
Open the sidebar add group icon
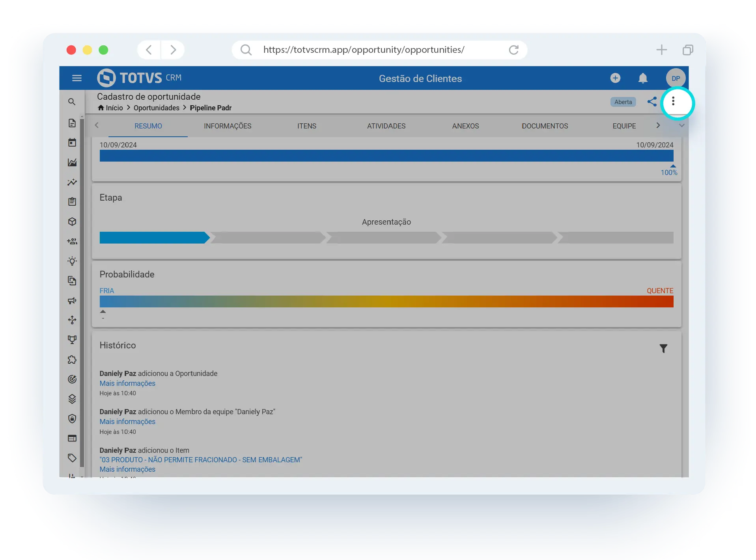(72, 241)
